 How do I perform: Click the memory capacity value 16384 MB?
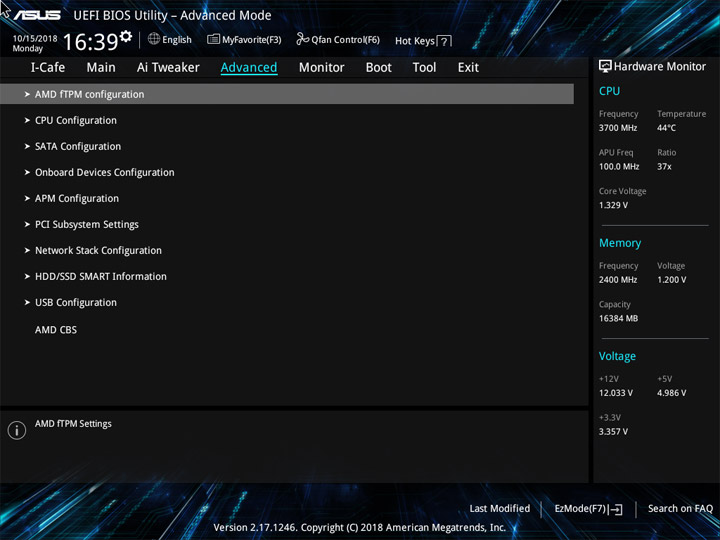(x=618, y=318)
